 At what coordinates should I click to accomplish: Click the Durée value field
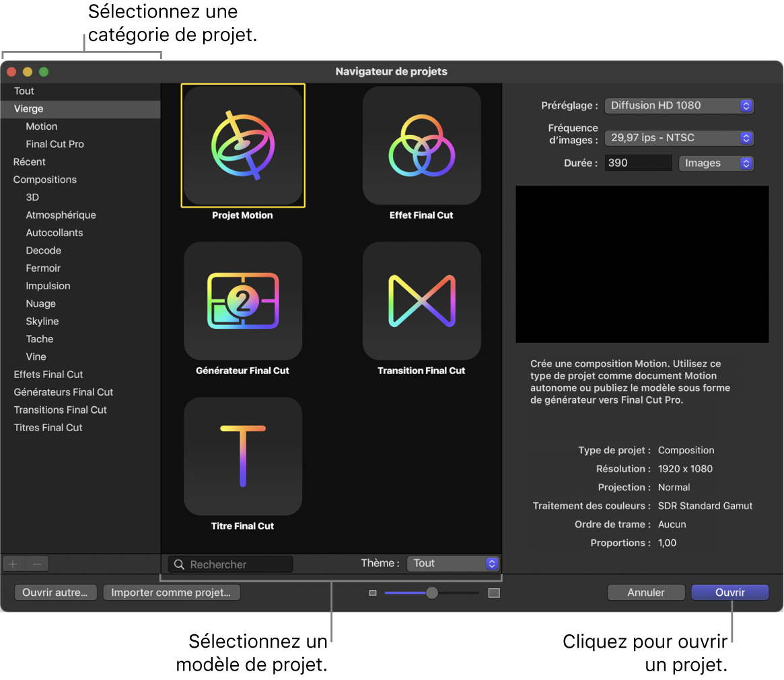pyautogui.click(x=639, y=163)
